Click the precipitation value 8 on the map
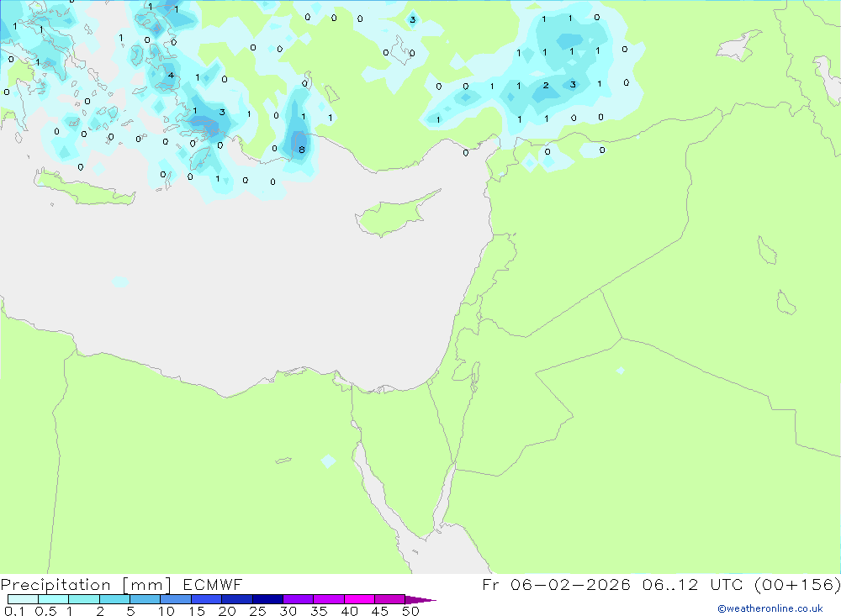This screenshot has height=616, width=841. (x=301, y=150)
